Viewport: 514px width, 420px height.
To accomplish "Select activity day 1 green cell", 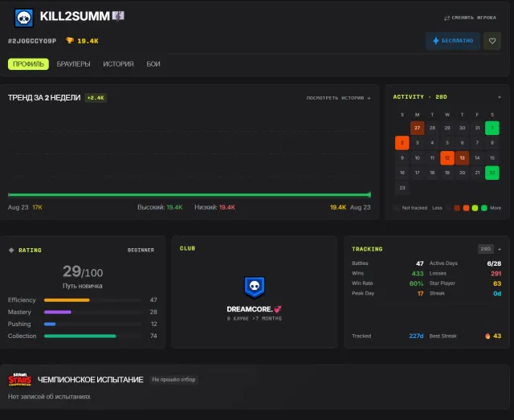I will pyautogui.click(x=492, y=128).
